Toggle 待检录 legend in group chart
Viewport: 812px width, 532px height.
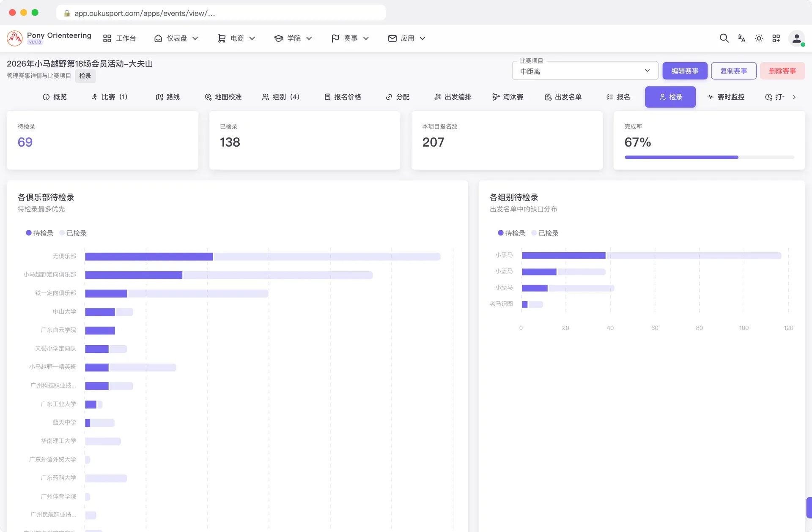tap(512, 233)
